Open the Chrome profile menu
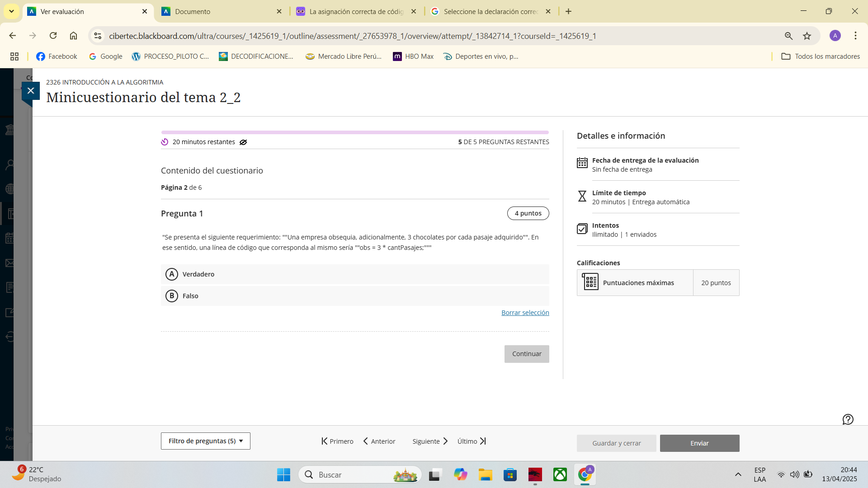The height and width of the screenshot is (488, 868). click(x=835, y=36)
